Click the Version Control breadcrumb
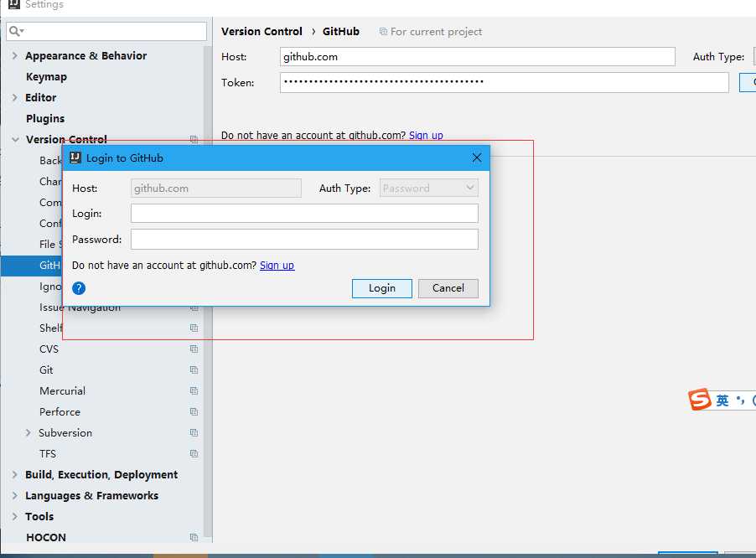 click(261, 31)
